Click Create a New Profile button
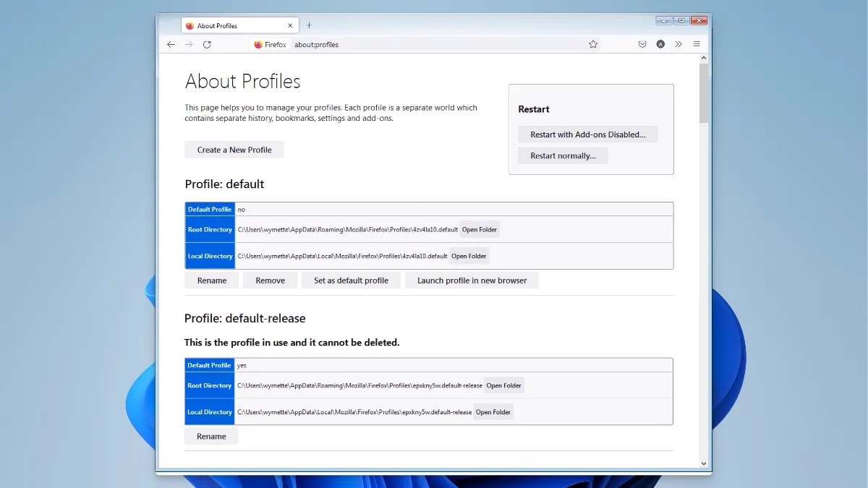Image resolution: width=868 pixels, height=488 pixels. (x=234, y=150)
